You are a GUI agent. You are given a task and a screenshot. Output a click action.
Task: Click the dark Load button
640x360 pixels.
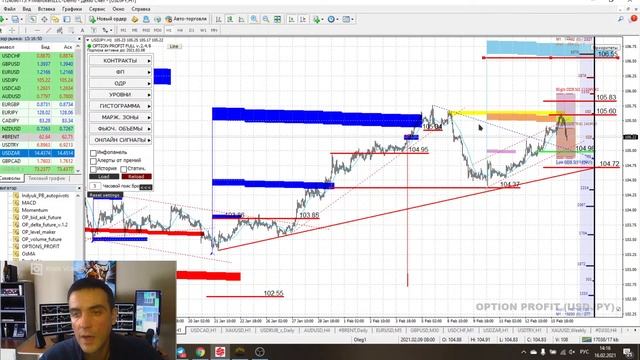pos(104,177)
